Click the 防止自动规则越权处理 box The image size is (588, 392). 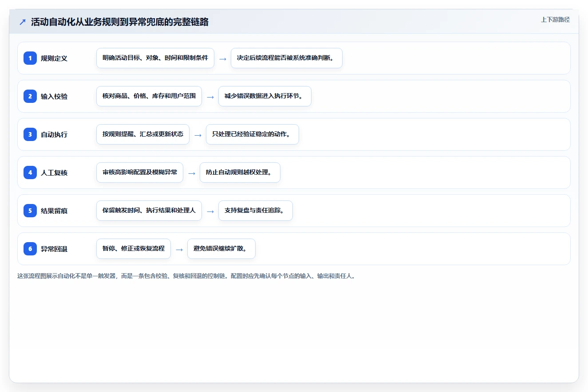(x=240, y=172)
